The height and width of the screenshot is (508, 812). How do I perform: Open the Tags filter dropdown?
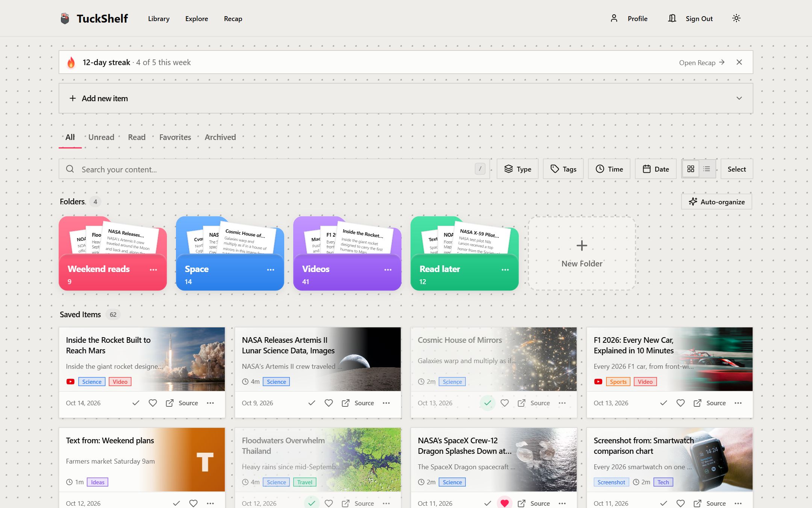click(563, 169)
